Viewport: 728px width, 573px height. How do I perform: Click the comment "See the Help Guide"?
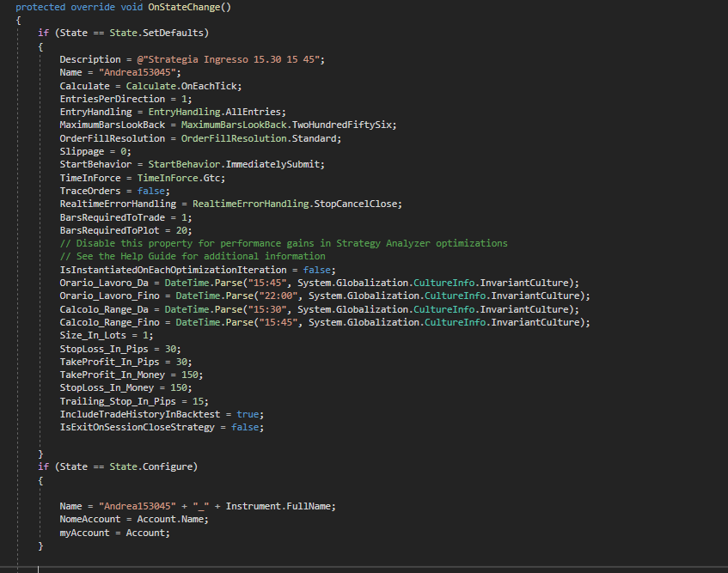point(193,257)
